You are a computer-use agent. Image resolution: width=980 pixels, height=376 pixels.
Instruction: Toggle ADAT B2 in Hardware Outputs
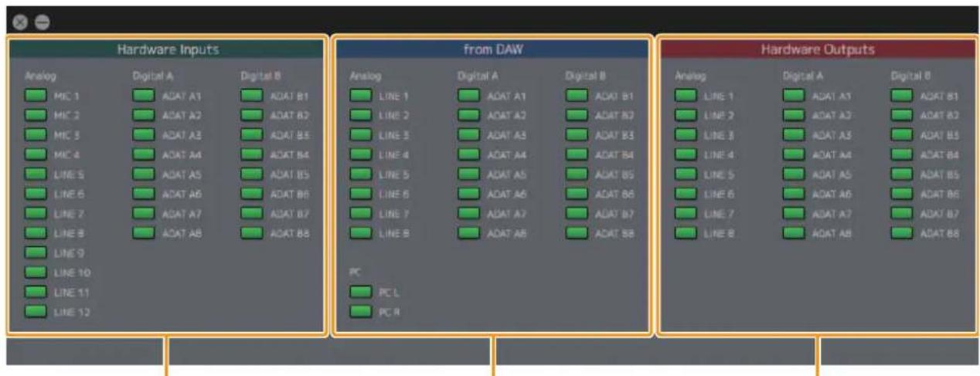pyautogui.click(x=903, y=116)
